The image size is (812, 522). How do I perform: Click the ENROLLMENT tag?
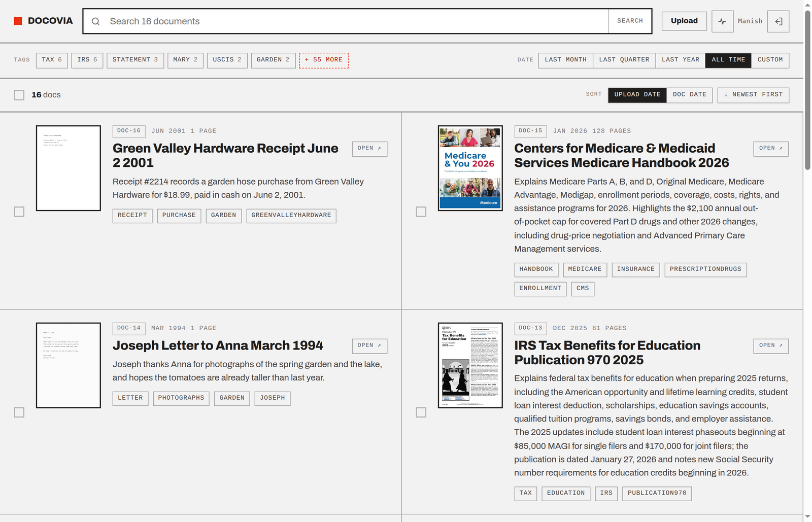tap(540, 289)
